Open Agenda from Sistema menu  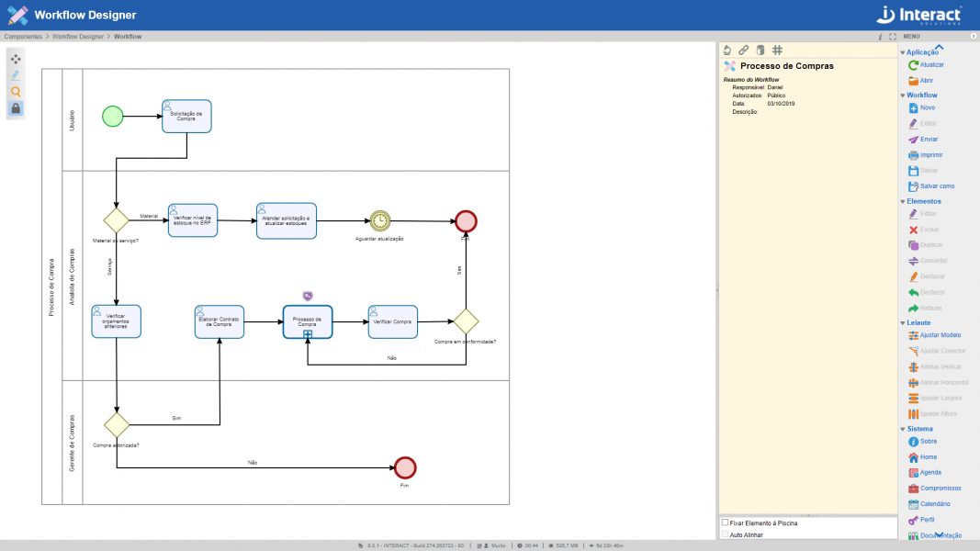[x=925, y=473]
